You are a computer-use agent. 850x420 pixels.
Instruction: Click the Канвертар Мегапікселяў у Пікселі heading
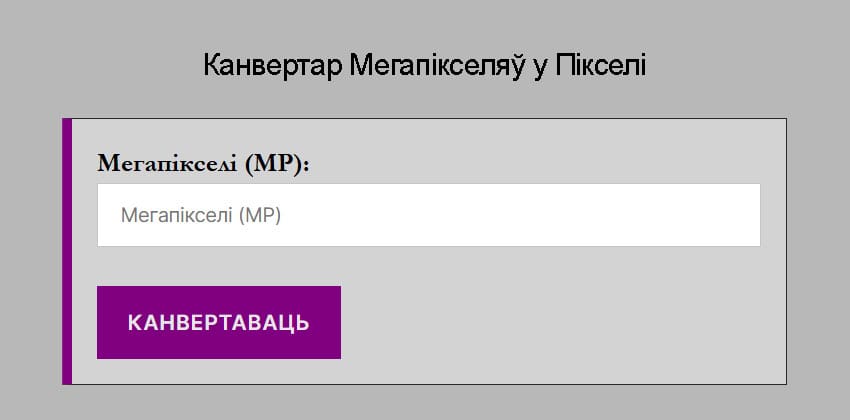pos(425,66)
